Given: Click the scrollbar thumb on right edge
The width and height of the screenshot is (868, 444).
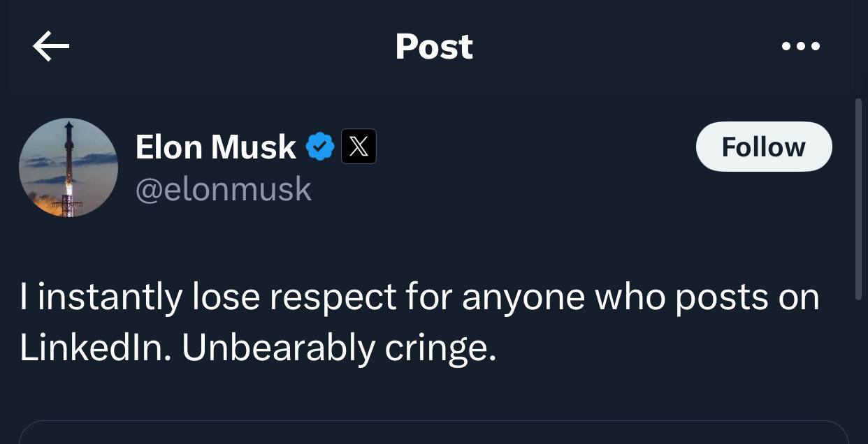Looking at the screenshot, I should (859, 199).
